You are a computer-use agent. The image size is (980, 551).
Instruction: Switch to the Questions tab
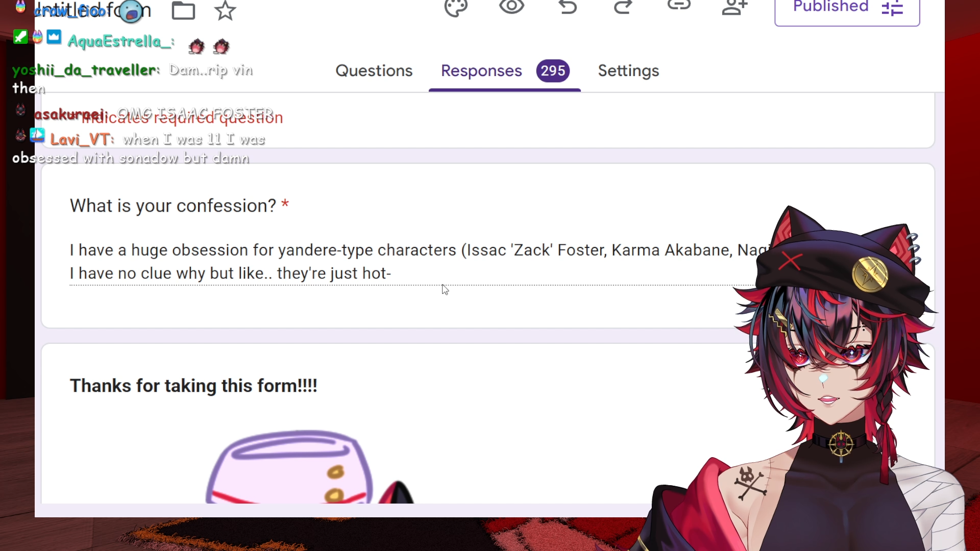pyautogui.click(x=374, y=71)
